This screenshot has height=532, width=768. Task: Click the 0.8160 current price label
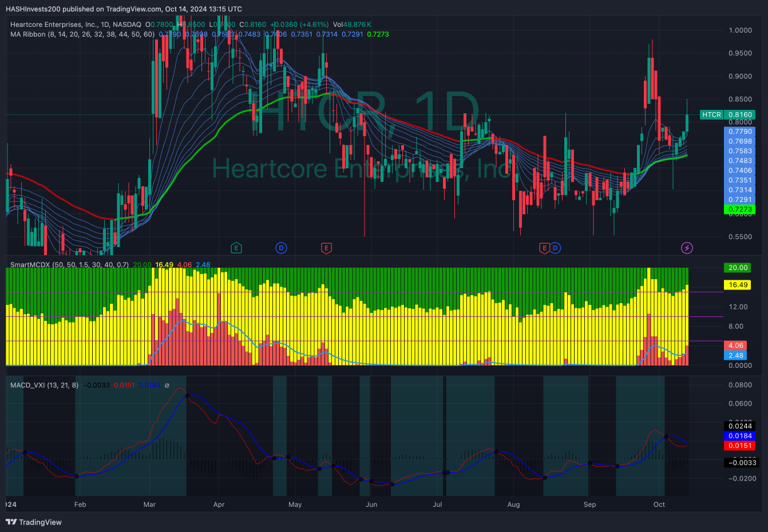[x=740, y=114]
